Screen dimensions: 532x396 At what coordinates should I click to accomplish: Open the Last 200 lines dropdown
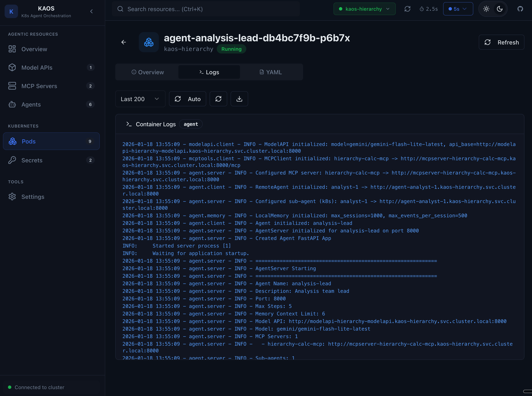(x=140, y=99)
